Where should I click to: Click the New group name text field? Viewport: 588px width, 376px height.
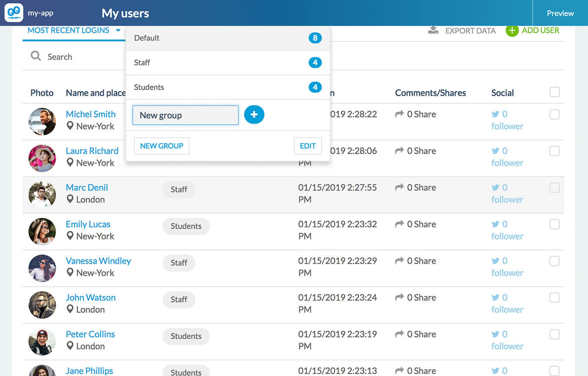[186, 115]
